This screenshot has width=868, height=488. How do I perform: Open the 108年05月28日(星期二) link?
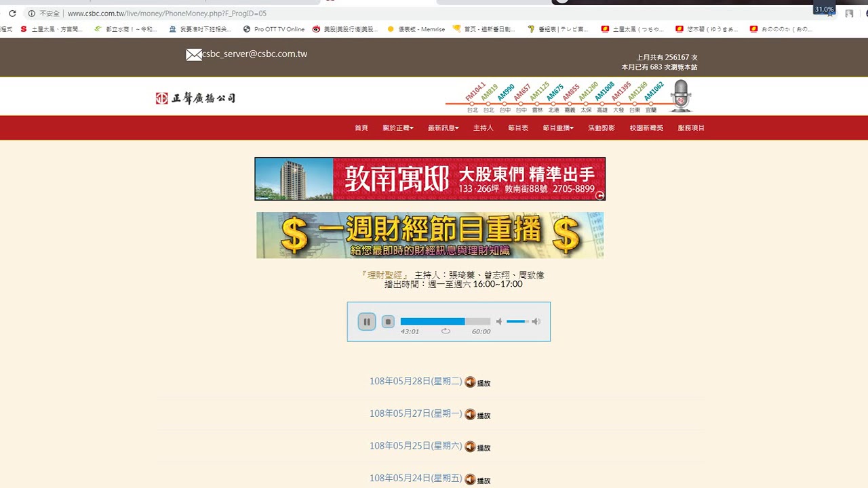pyautogui.click(x=416, y=382)
